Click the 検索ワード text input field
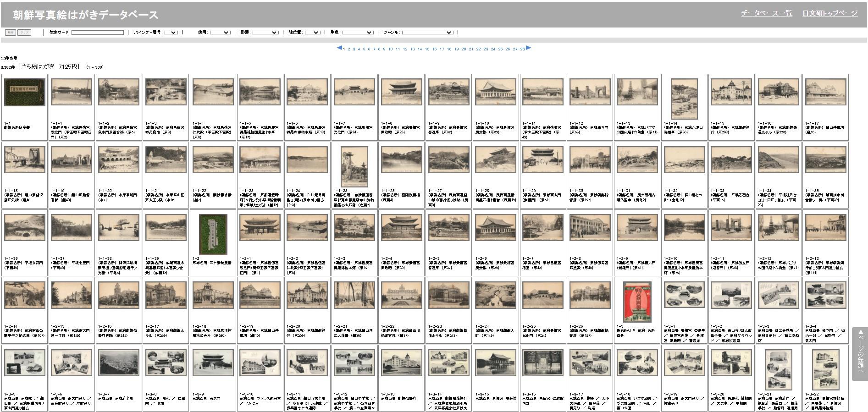The image size is (868, 412). (x=98, y=33)
